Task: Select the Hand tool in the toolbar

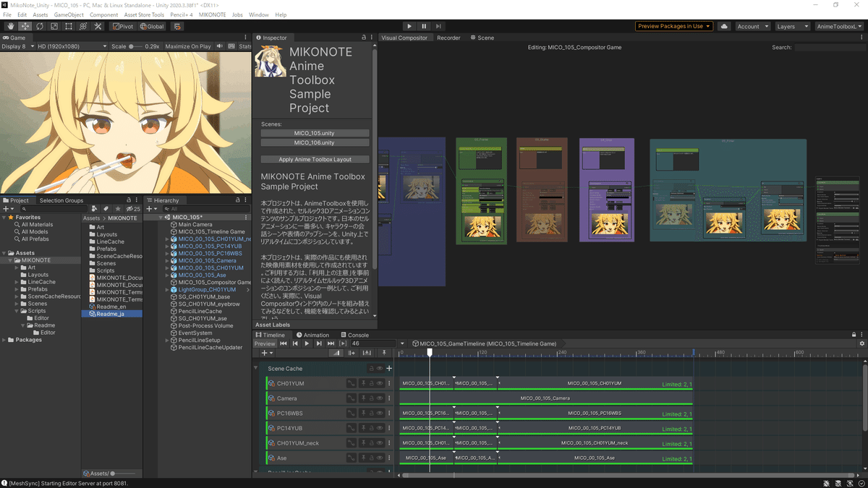Action: 10,26
